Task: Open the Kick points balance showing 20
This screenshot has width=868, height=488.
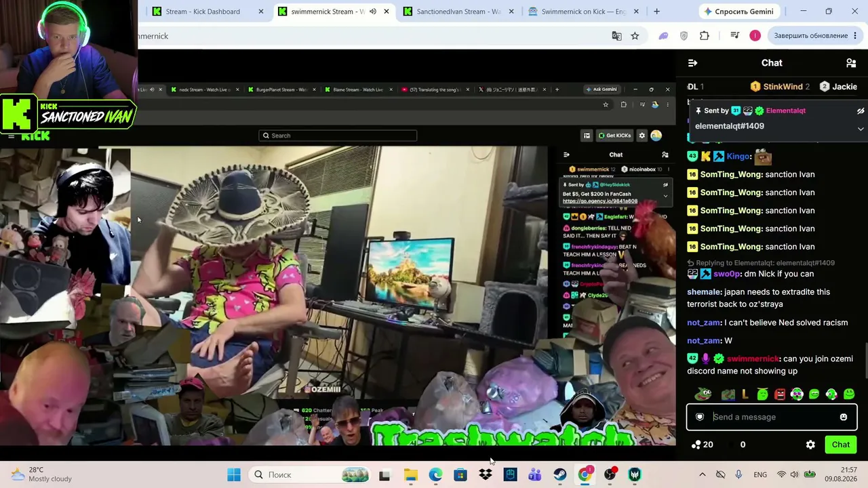Action: click(x=702, y=445)
